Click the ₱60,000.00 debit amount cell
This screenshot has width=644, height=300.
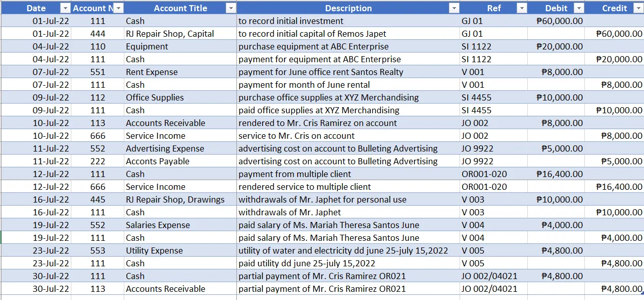(x=559, y=21)
